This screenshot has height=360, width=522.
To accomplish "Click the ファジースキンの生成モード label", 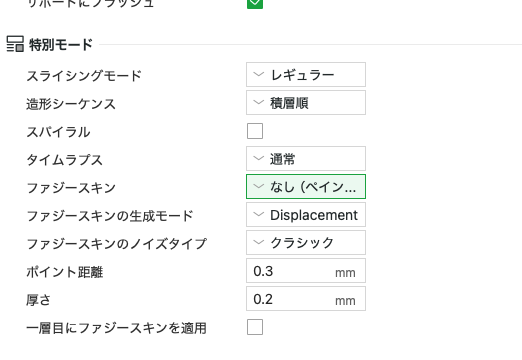I will tap(110, 216).
